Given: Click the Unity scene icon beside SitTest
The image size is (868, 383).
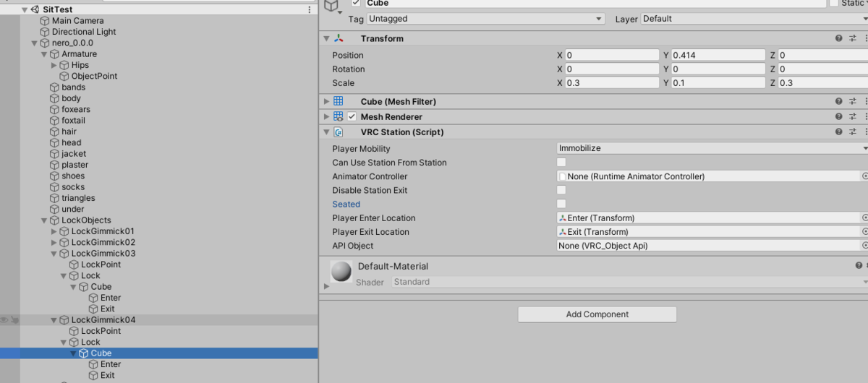Looking at the screenshot, I should click(34, 9).
